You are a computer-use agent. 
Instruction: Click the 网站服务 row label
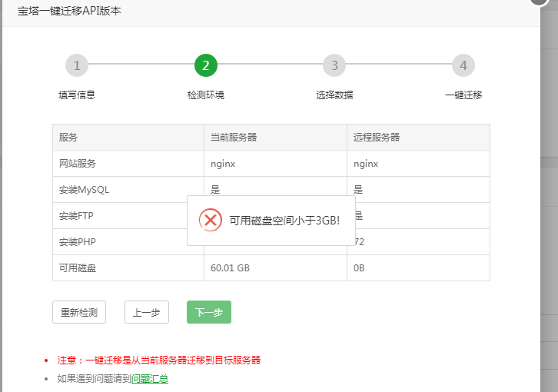pos(78,164)
